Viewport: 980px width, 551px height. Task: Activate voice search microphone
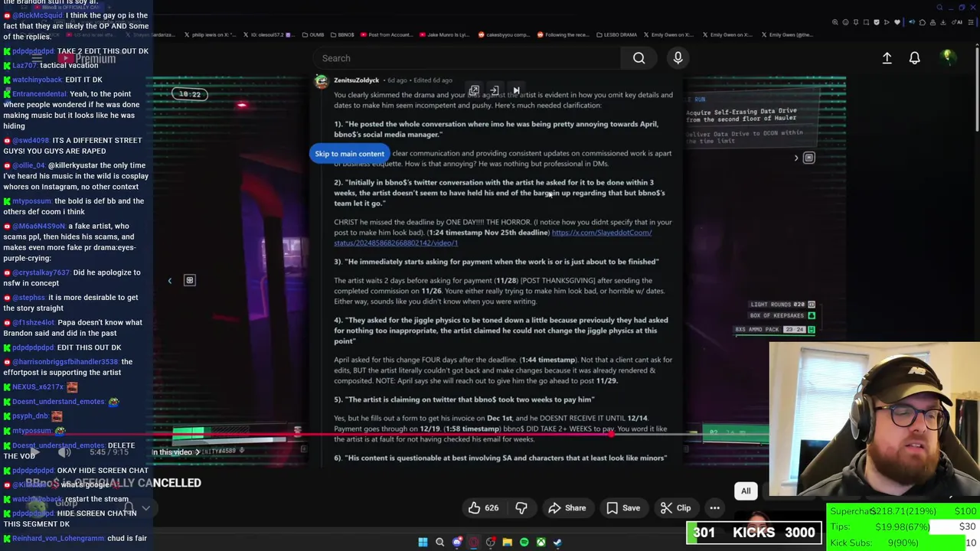point(678,58)
